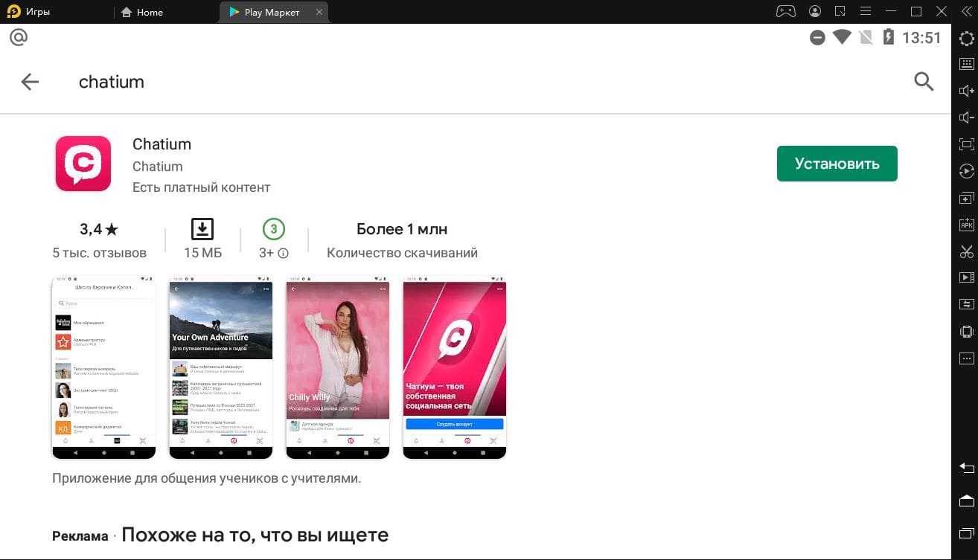Click the Есть платный контент label

(201, 187)
